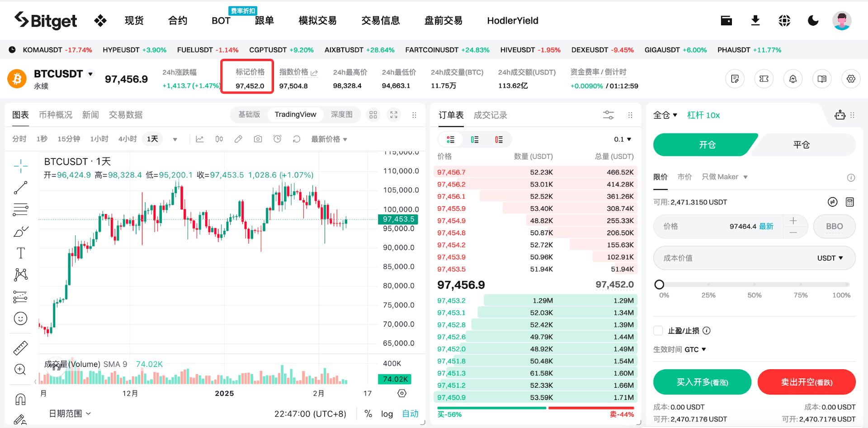868x428 pixels.
Task: Switch chart to 基础版 mode
Action: (250, 114)
